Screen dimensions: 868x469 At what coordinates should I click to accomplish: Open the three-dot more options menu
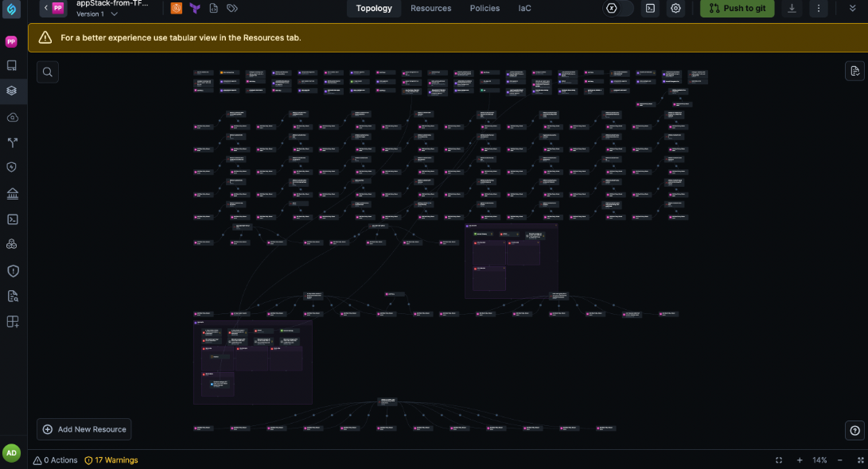pyautogui.click(x=818, y=8)
